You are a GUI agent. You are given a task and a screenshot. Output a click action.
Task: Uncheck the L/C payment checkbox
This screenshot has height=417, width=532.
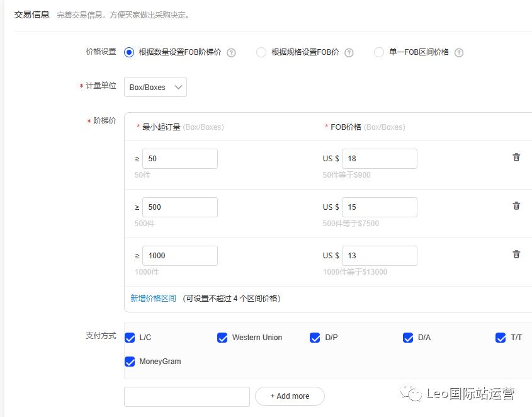pyautogui.click(x=130, y=338)
